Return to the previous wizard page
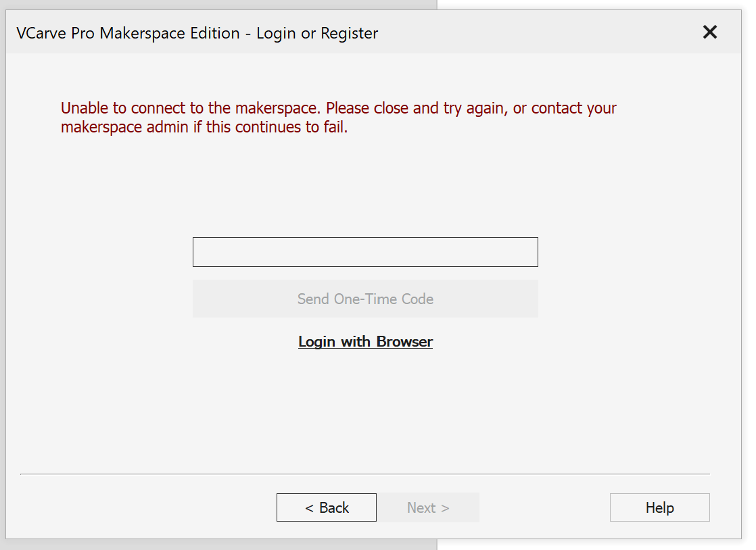This screenshot has height=550, width=756. tap(327, 508)
